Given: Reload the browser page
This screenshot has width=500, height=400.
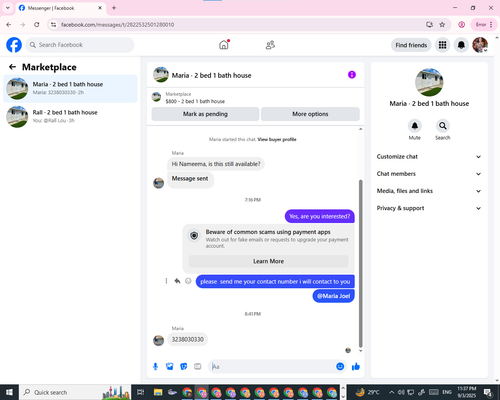Looking at the screenshot, I should click(37, 25).
